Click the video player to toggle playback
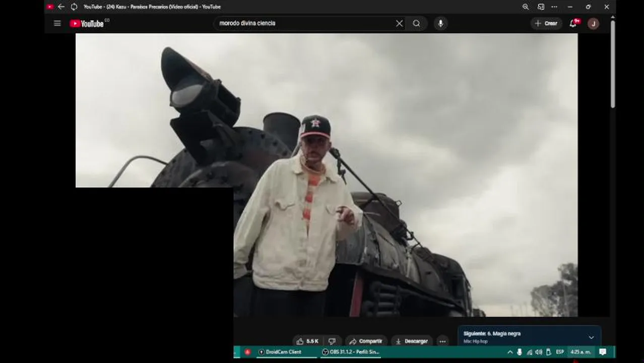The height and width of the screenshot is (363, 644). click(327, 175)
